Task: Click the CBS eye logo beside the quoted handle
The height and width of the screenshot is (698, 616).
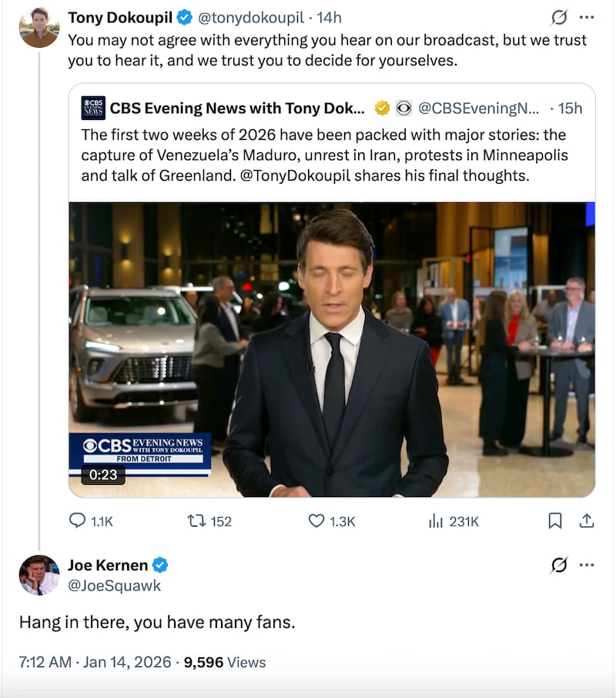Action: pyautogui.click(x=403, y=108)
